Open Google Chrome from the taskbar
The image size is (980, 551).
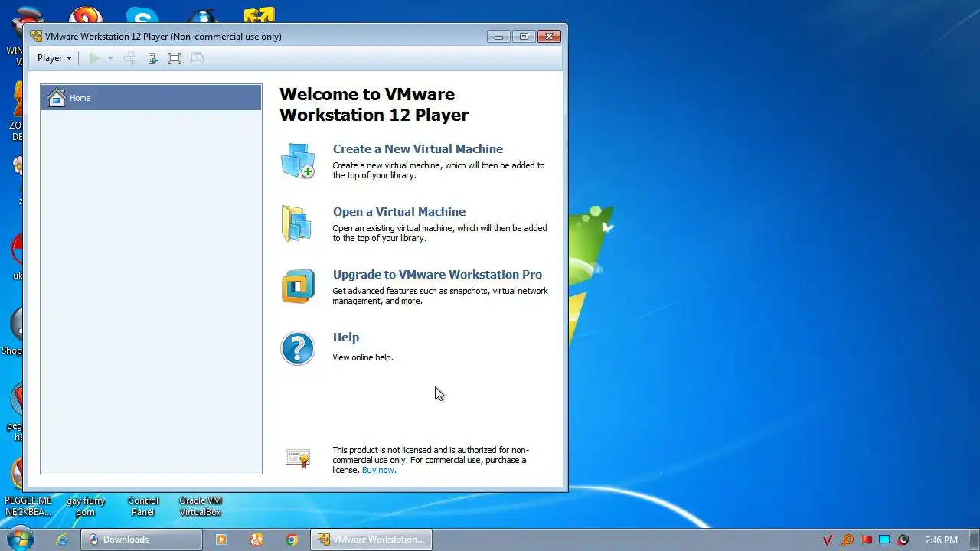292,540
